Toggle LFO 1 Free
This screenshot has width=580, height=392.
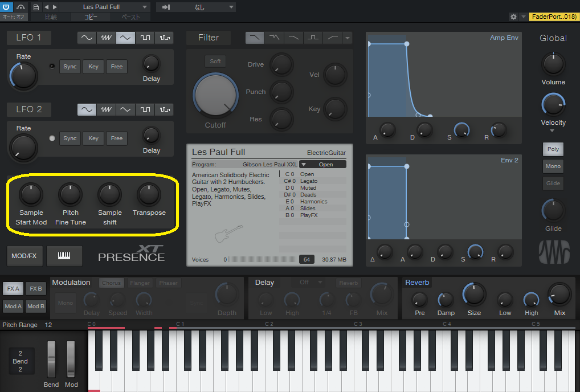pos(117,67)
